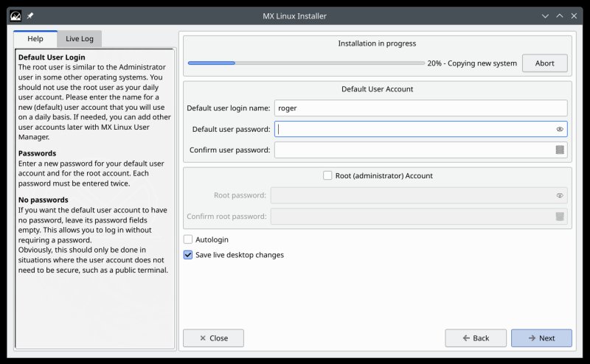Click the 'Confirm root password:' label
Screen dimensions: 590x364
pyautogui.click(x=226, y=216)
